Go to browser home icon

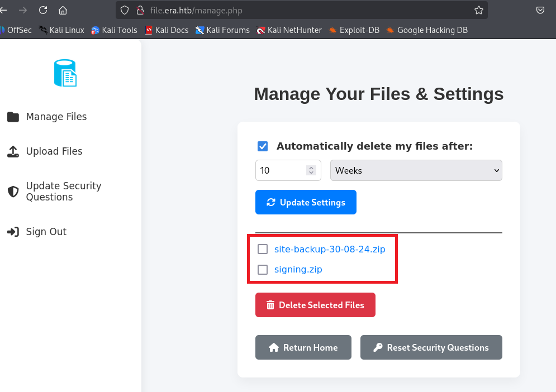[x=63, y=10]
